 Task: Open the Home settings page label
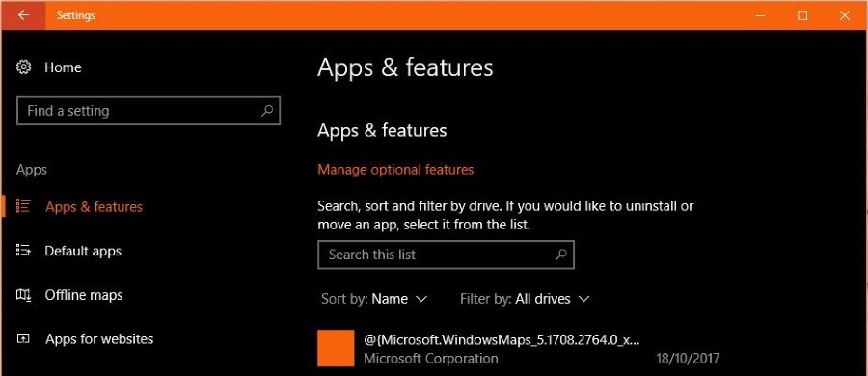pos(63,67)
